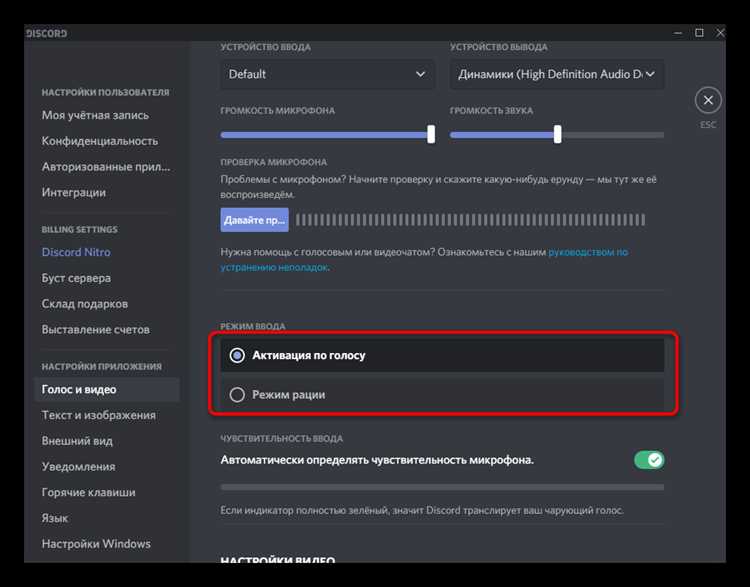Click the УСТРОЙСТВО ВЫВОДА label
This screenshot has height=587, width=750.
498,47
